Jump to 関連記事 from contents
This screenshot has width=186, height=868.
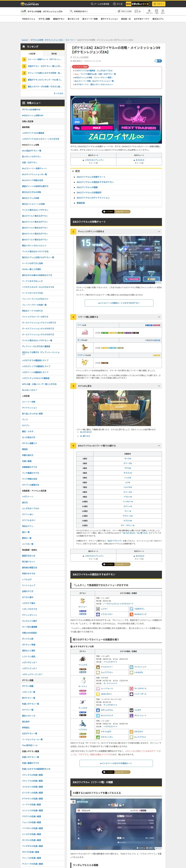click(x=81, y=203)
